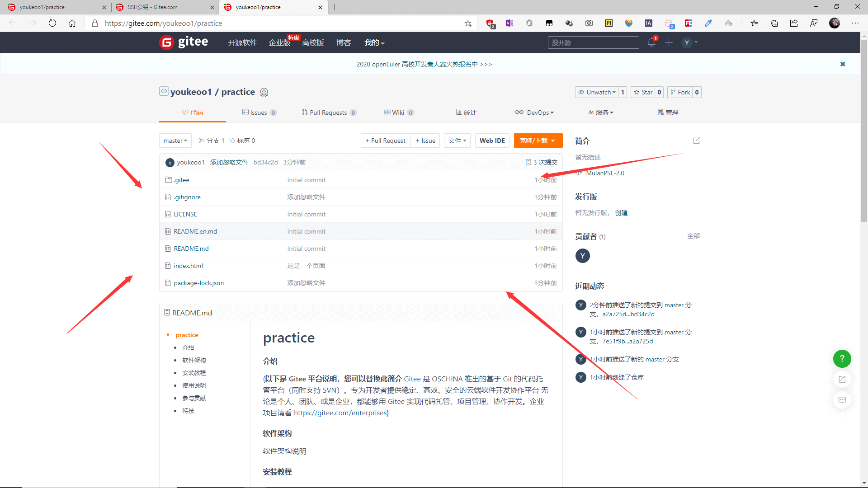Switch to the Wiki tab
Image resolution: width=868 pixels, height=488 pixels.
click(399, 113)
